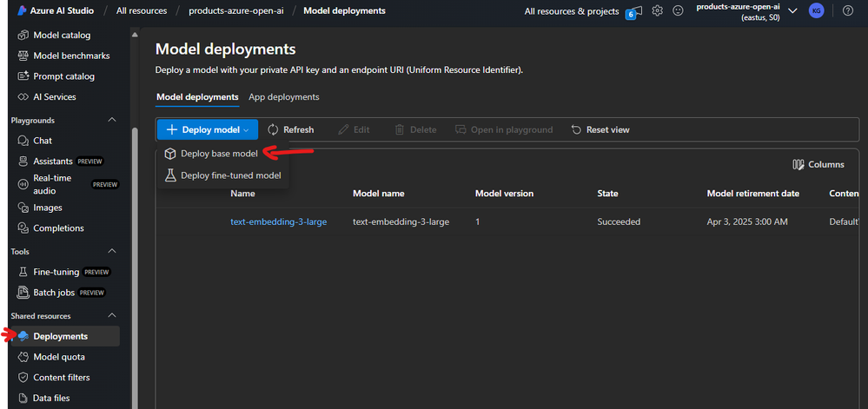Open products-azure-open-ai breadcrumb
The height and width of the screenshot is (409, 868).
point(236,10)
